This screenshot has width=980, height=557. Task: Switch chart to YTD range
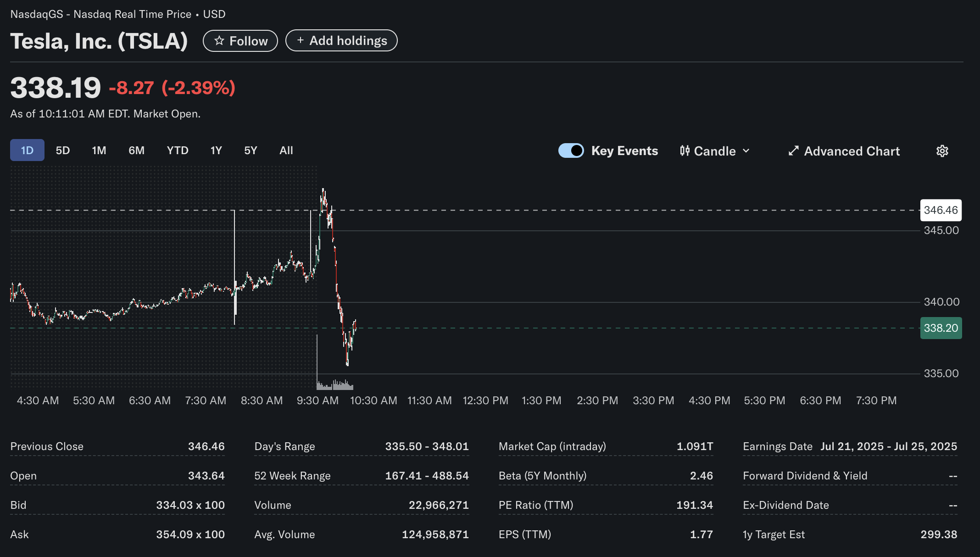tap(178, 150)
